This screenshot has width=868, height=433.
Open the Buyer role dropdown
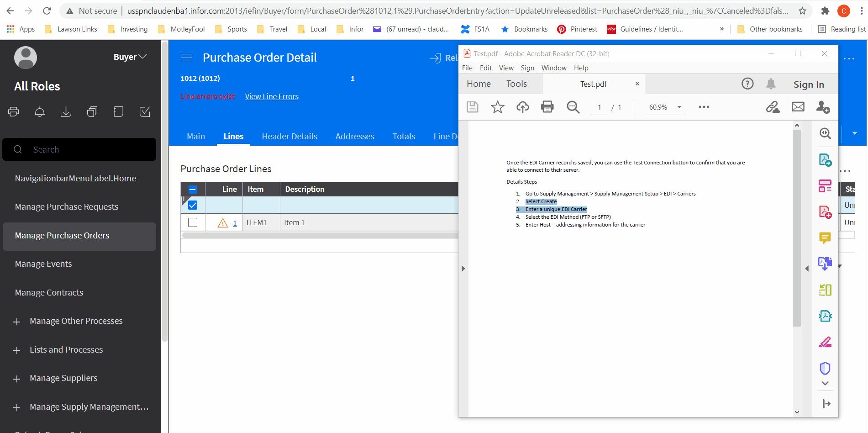pyautogui.click(x=130, y=57)
